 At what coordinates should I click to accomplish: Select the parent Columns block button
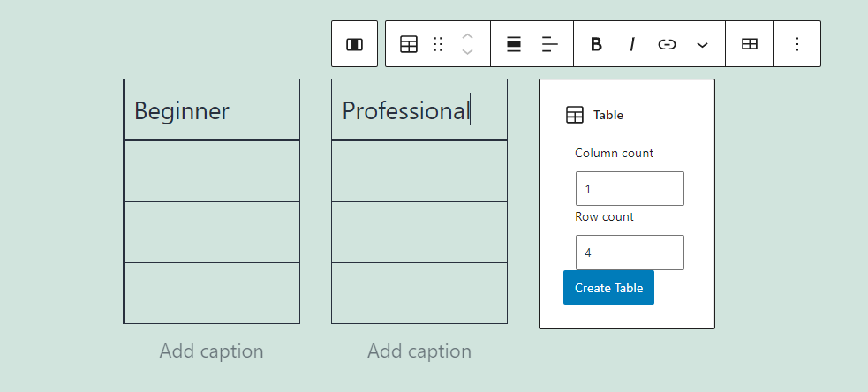354,44
